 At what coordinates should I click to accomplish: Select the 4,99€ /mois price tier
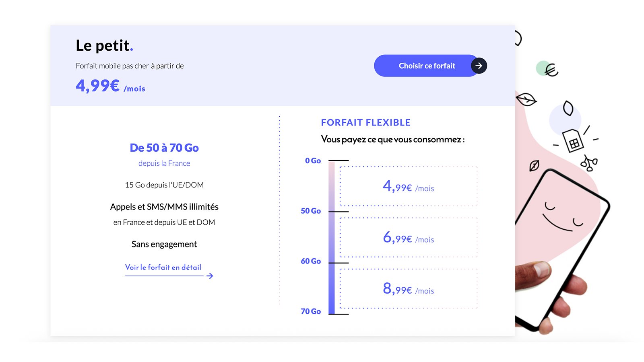[409, 187]
